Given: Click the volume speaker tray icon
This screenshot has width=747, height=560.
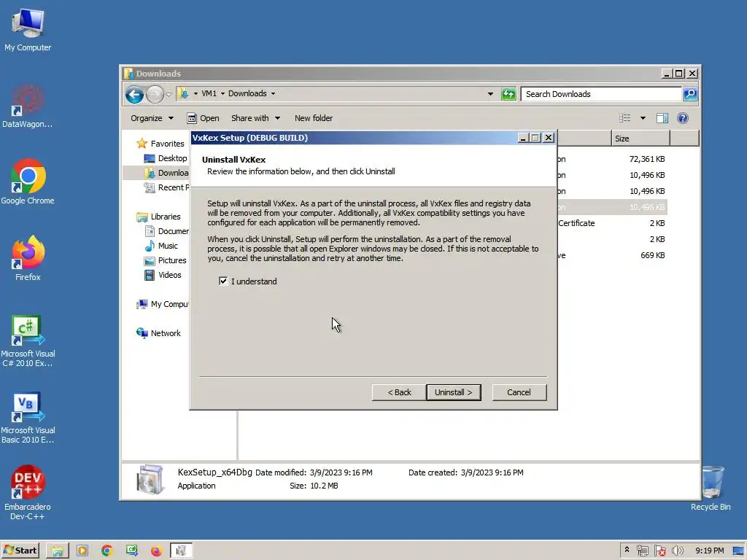Looking at the screenshot, I should [x=677, y=551].
